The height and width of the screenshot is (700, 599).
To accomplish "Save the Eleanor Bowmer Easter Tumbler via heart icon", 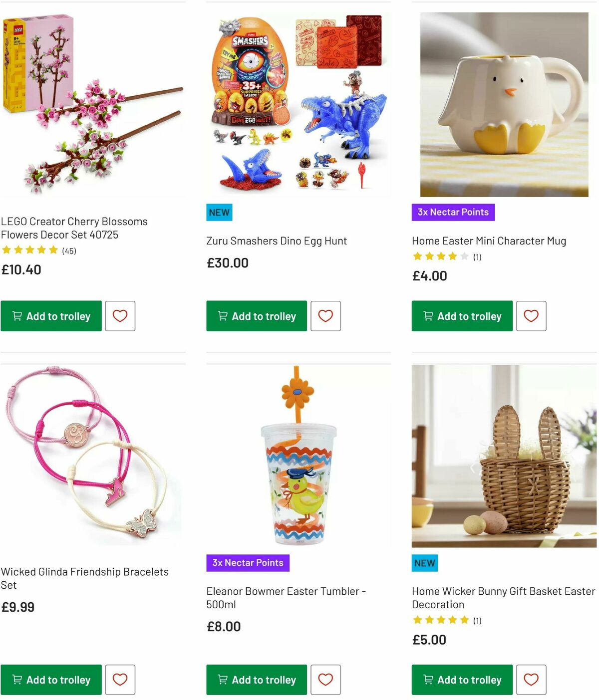I will point(325,680).
